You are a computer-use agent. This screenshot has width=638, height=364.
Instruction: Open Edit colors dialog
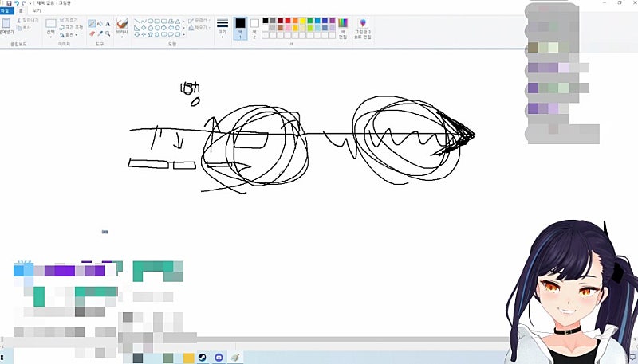(x=343, y=28)
